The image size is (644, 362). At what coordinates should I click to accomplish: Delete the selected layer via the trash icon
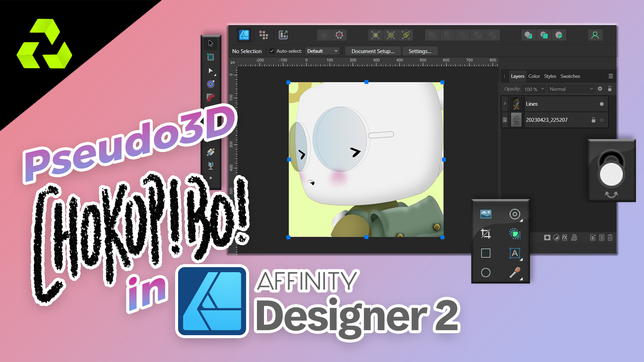coord(610,238)
